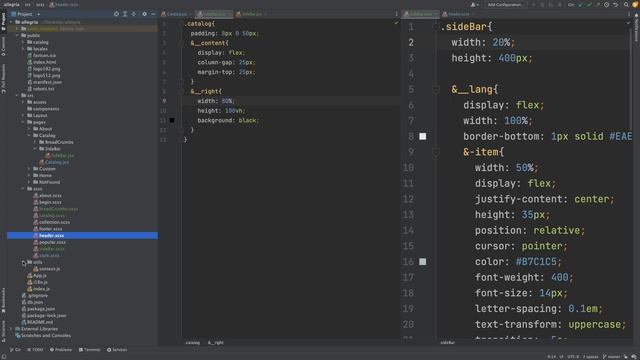Click the Git push arrow icon
The width and height of the screenshot is (640, 360).
pyautogui.click(x=598, y=4)
